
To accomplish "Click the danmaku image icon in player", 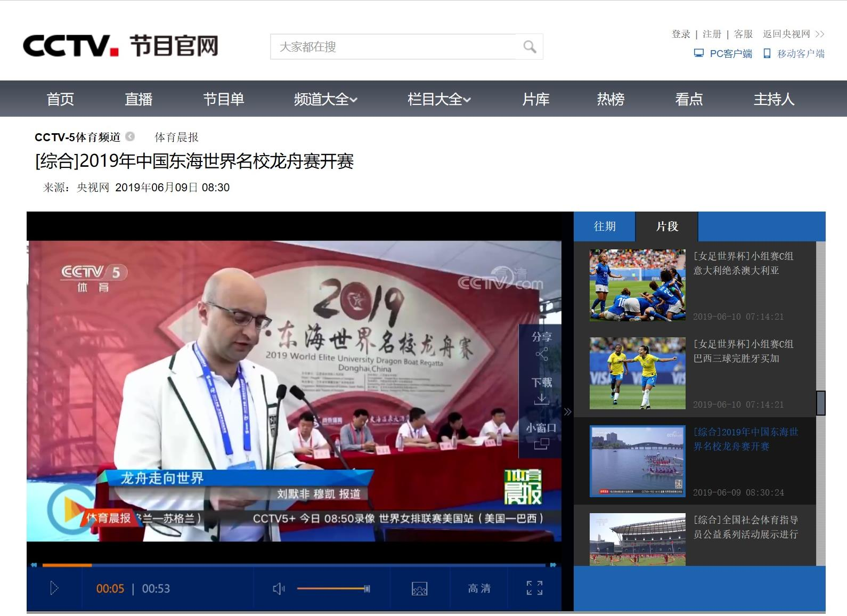I will click(420, 588).
